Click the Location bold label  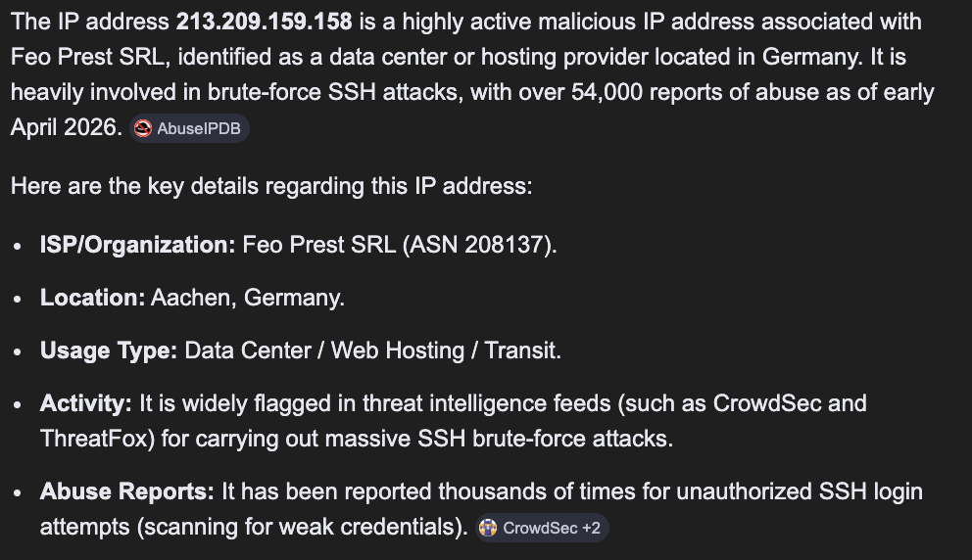pyautogui.click(x=92, y=298)
